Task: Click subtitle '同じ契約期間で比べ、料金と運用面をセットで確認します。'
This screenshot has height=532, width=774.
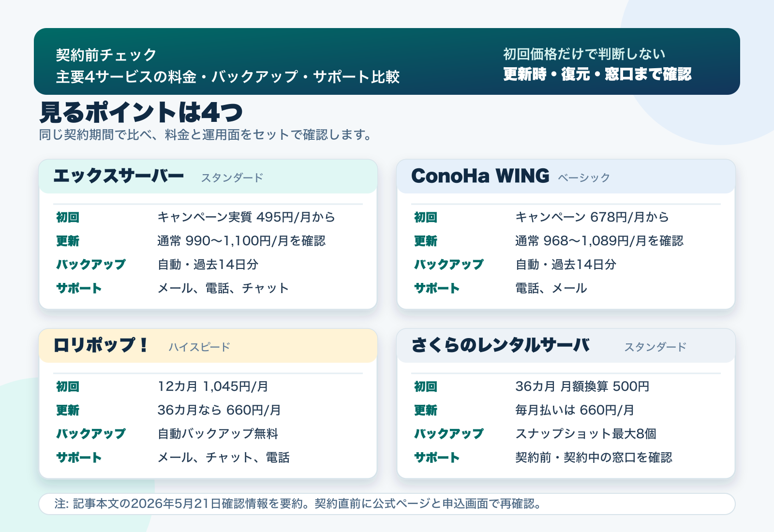Action: pos(206,134)
